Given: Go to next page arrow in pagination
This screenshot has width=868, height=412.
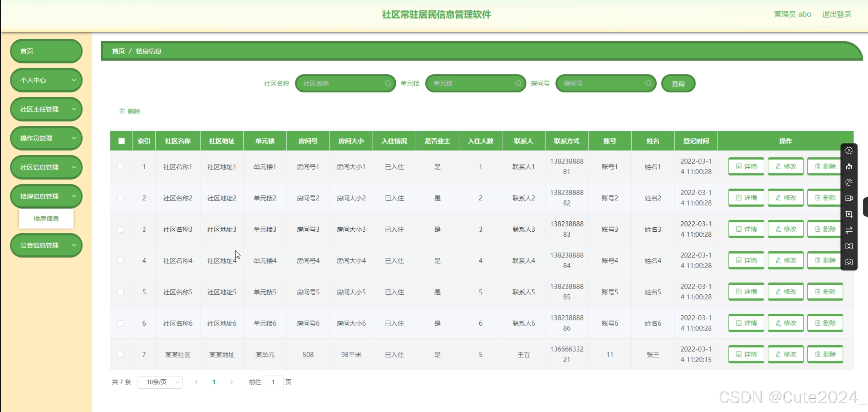Looking at the screenshot, I should point(232,382).
